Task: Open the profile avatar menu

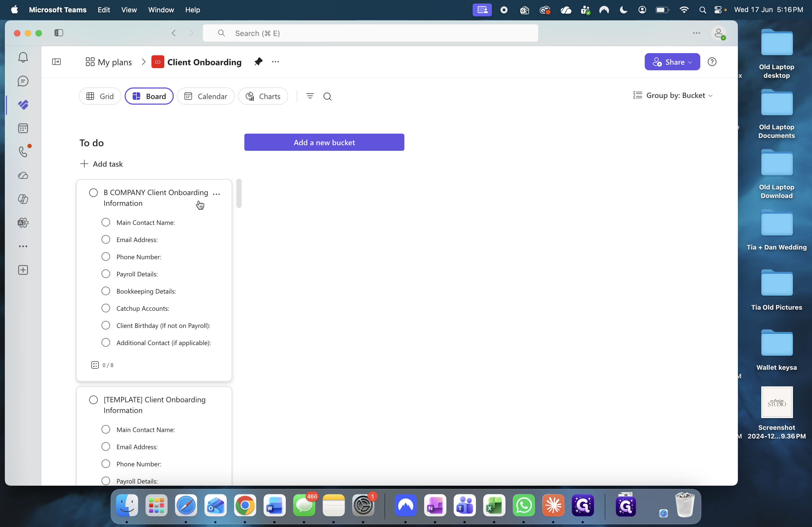Action: click(x=719, y=33)
